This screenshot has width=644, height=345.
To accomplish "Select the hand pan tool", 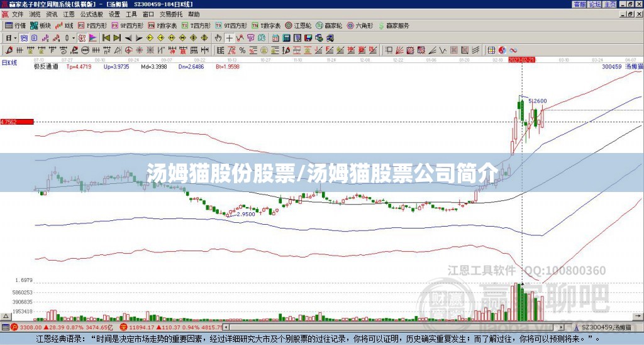I will pyautogui.click(x=218, y=38).
